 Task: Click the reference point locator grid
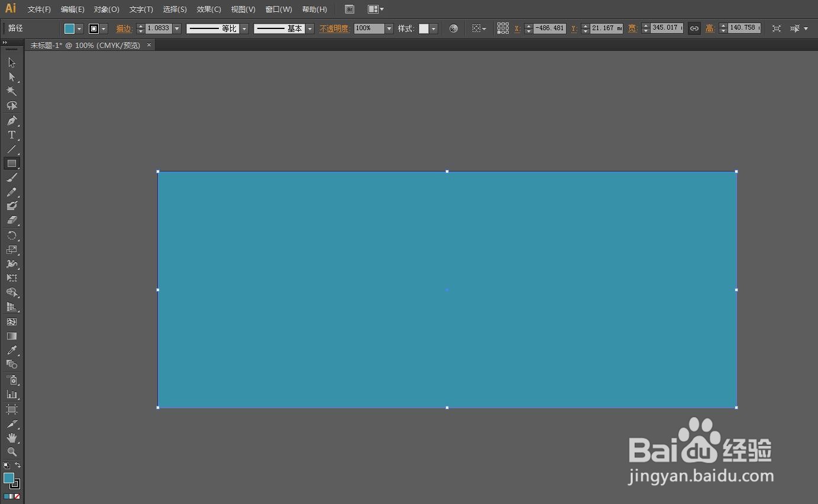pos(503,28)
